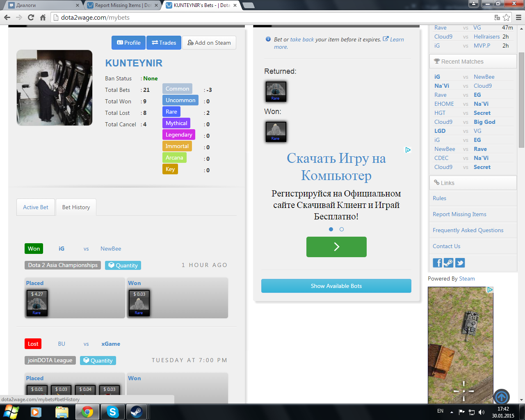Open the Twitter link icon
Image resolution: width=525 pixels, height=420 pixels.
coord(460,263)
